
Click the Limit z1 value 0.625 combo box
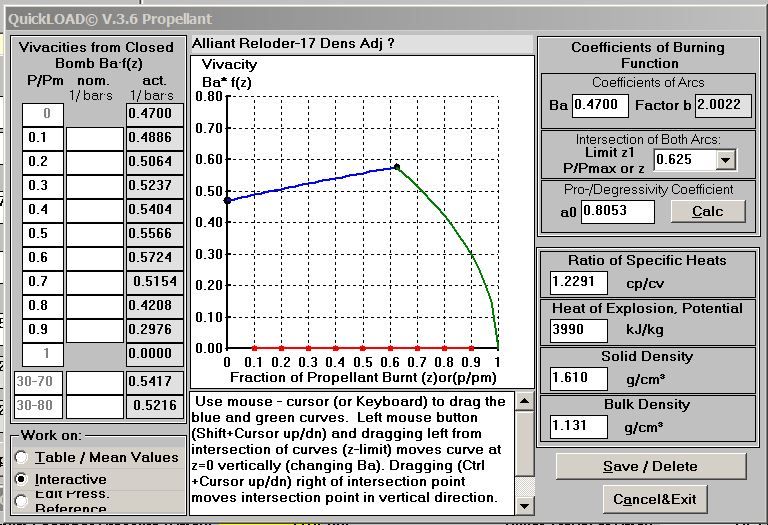[x=695, y=160]
